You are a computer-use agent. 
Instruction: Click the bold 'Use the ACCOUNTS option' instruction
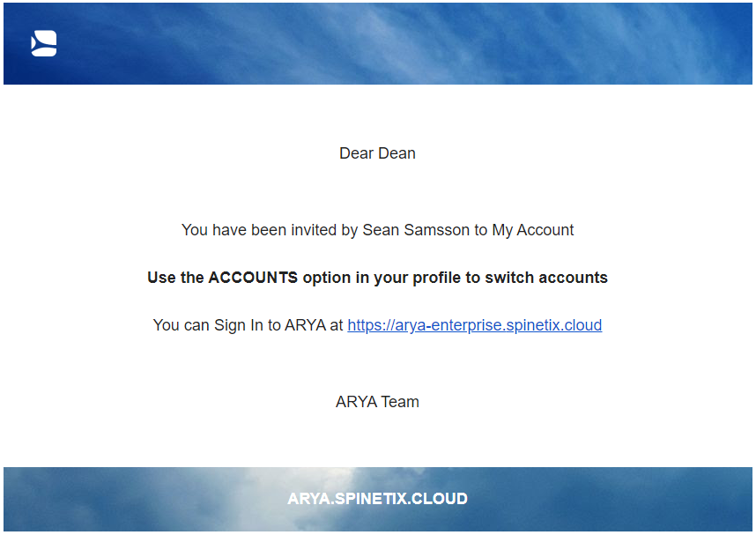[377, 278]
